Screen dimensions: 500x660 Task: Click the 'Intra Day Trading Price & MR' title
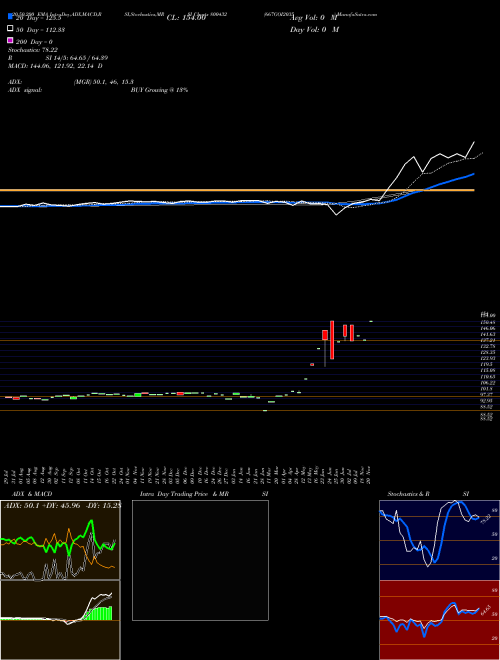point(184,494)
